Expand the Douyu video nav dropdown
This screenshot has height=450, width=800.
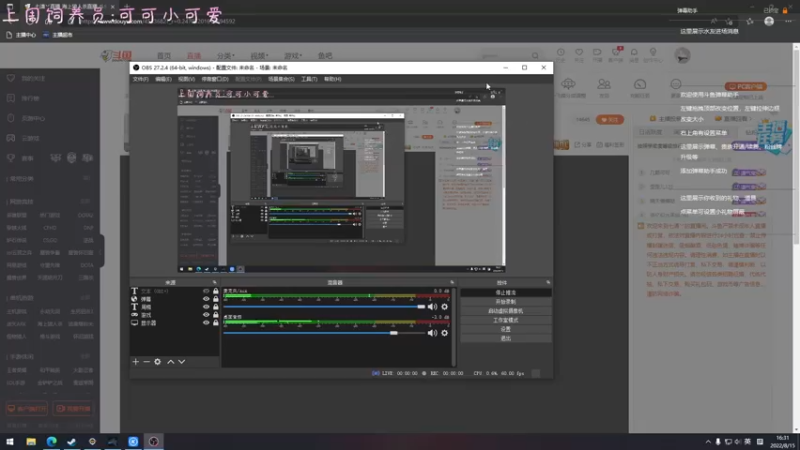(259, 56)
